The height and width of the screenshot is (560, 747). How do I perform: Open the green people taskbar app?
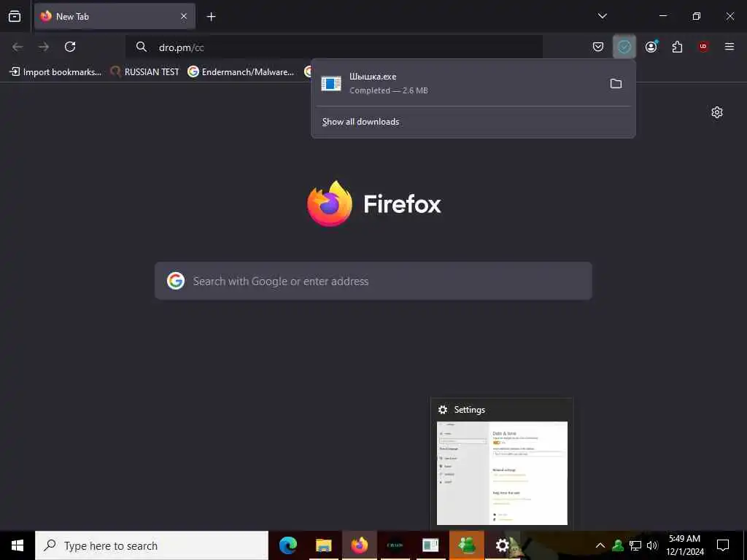pyautogui.click(x=466, y=545)
